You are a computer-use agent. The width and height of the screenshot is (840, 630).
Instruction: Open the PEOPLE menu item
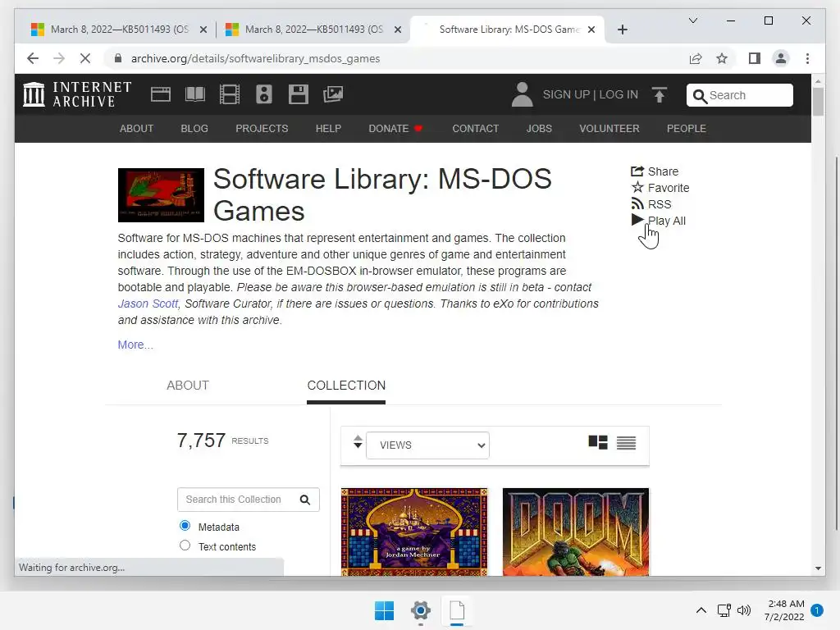(687, 129)
